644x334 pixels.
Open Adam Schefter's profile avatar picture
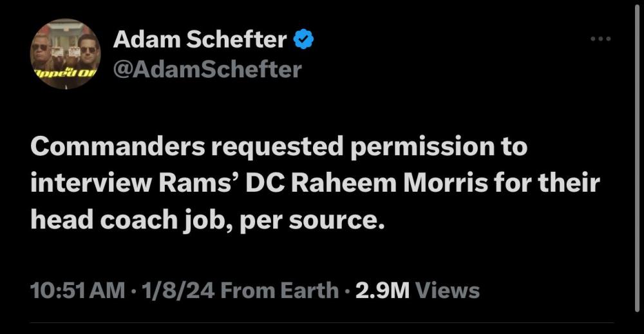(x=66, y=53)
